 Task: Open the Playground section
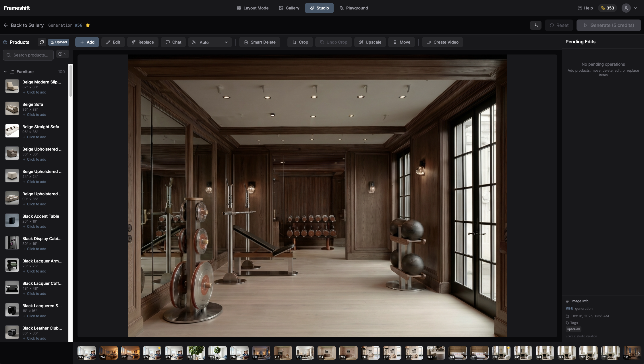click(353, 8)
